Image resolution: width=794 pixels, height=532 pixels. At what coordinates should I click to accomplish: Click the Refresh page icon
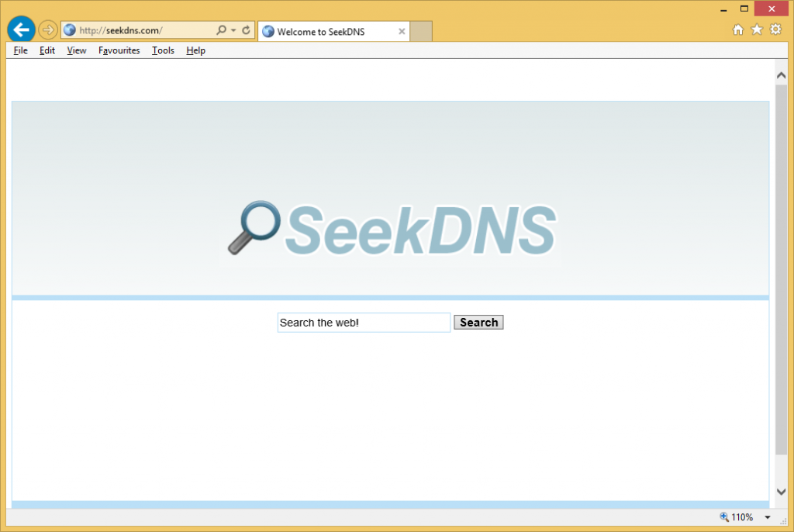(246, 30)
